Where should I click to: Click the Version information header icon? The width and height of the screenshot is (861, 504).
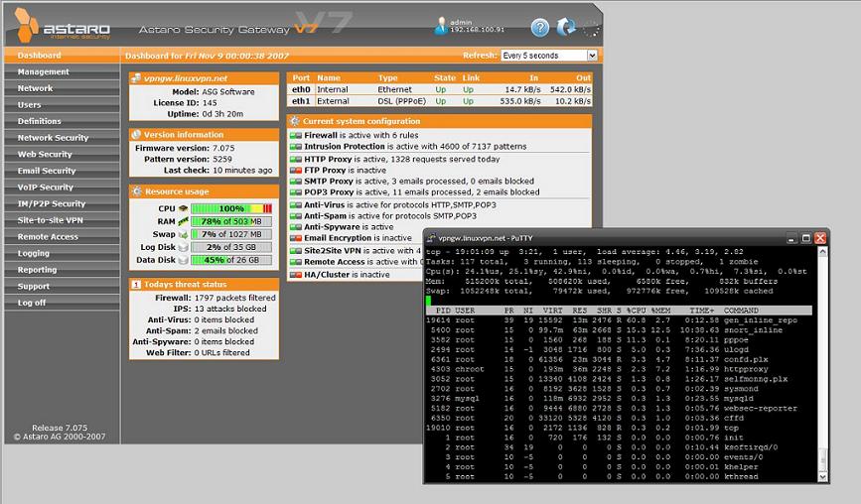[136, 134]
